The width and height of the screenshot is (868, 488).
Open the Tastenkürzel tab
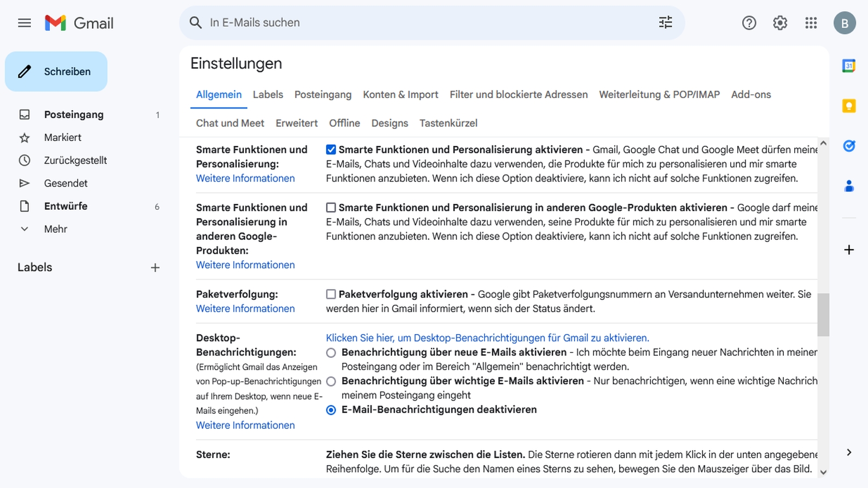point(448,123)
